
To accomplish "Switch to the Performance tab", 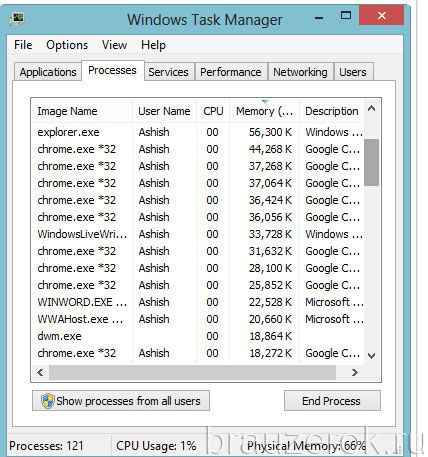I will [231, 72].
